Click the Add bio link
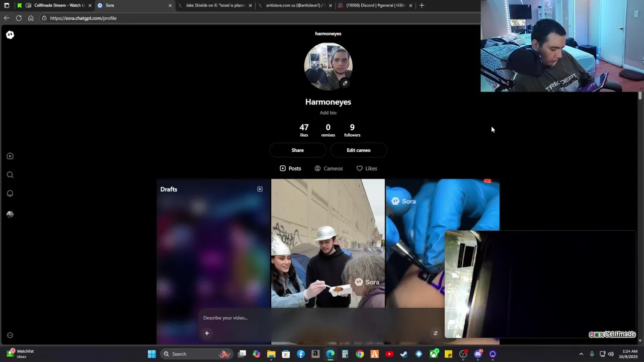644x362 pixels. click(x=328, y=113)
